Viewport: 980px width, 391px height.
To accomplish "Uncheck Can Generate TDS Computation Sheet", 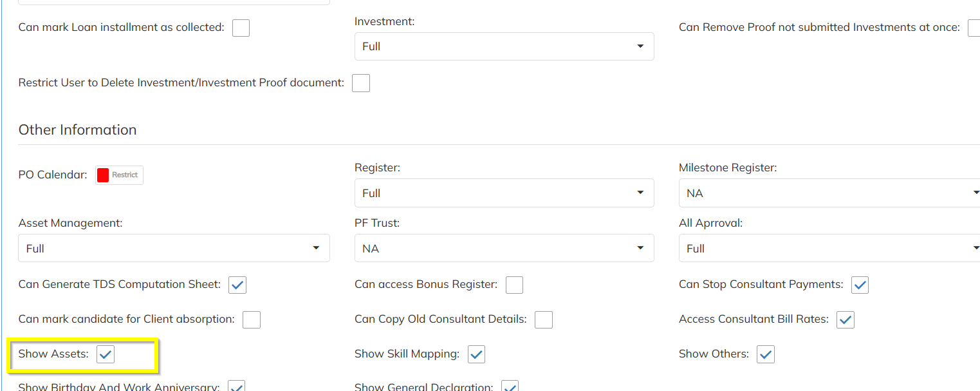I will 237,285.
